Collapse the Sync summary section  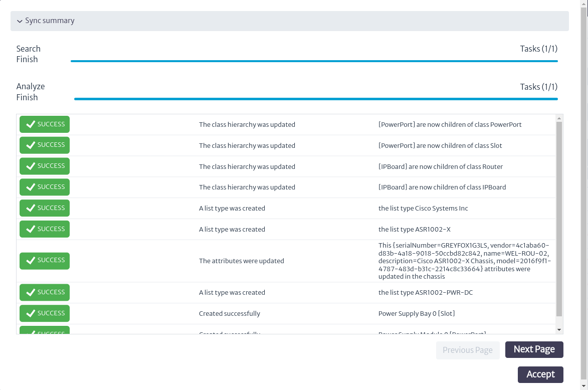tap(290, 21)
